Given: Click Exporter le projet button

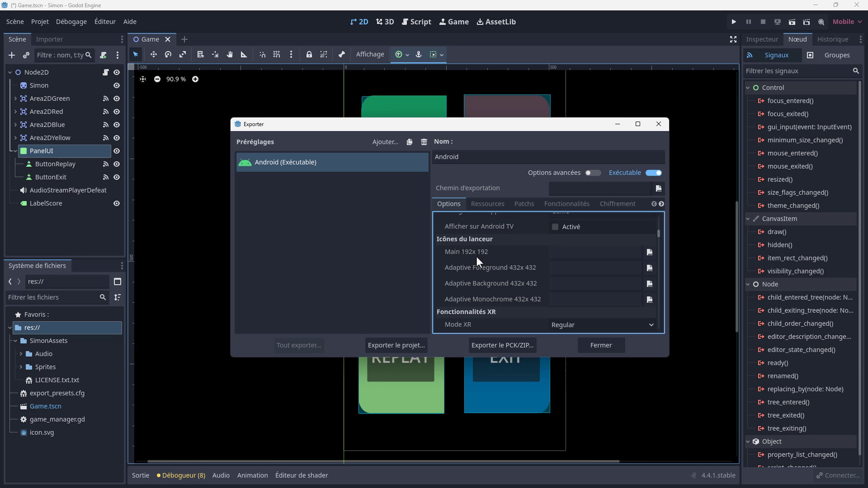Looking at the screenshot, I should (396, 345).
